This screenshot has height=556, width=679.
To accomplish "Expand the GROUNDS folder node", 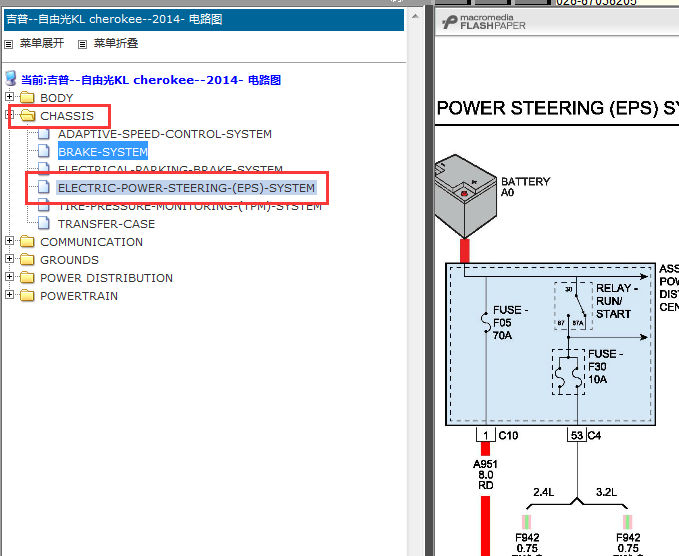I will point(10,259).
